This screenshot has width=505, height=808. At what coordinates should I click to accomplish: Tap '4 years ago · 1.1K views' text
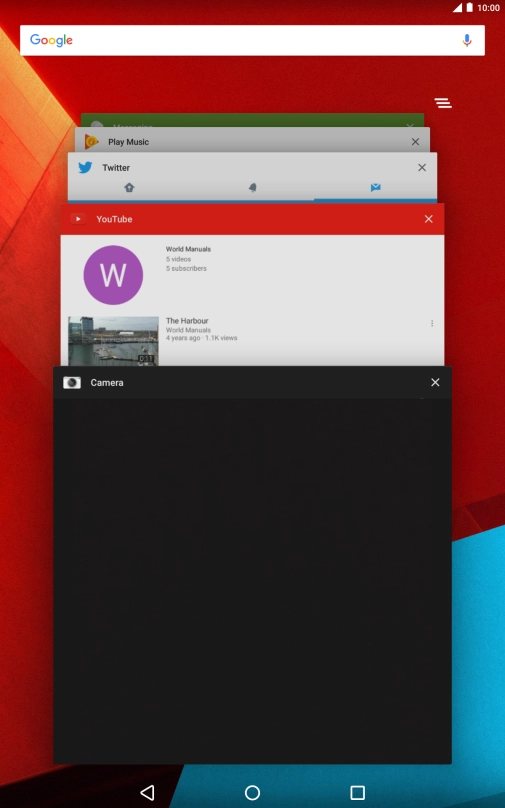[201, 338]
